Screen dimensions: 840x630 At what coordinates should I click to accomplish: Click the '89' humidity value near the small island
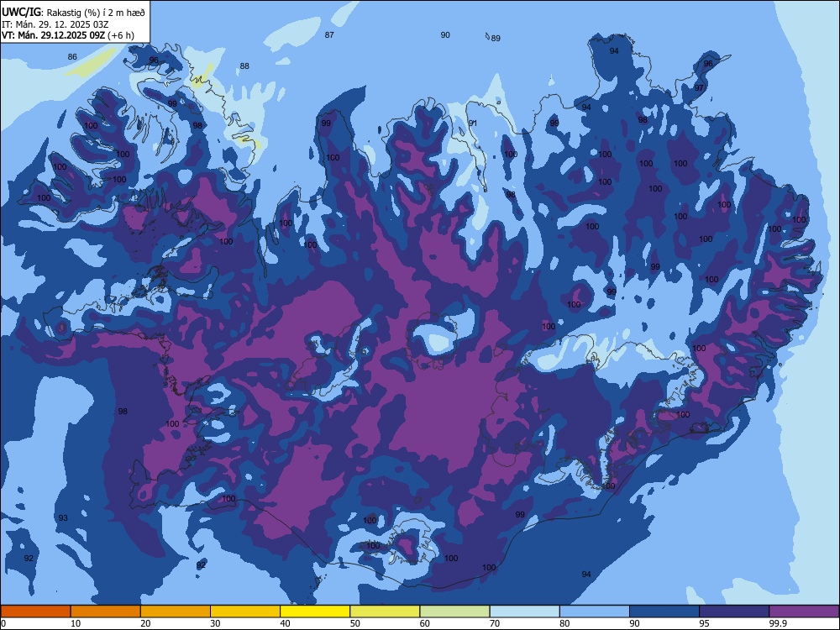point(496,38)
